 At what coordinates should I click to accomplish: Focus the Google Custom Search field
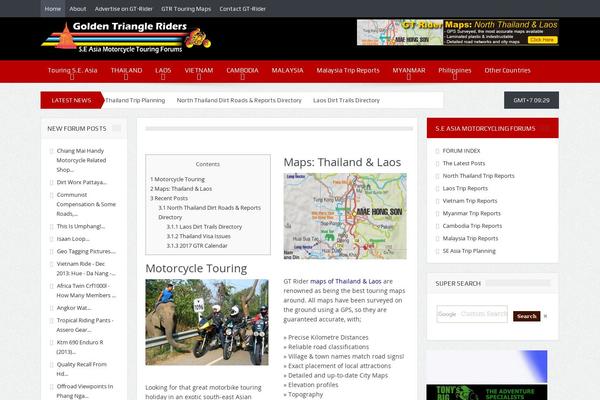tap(472, 314)
